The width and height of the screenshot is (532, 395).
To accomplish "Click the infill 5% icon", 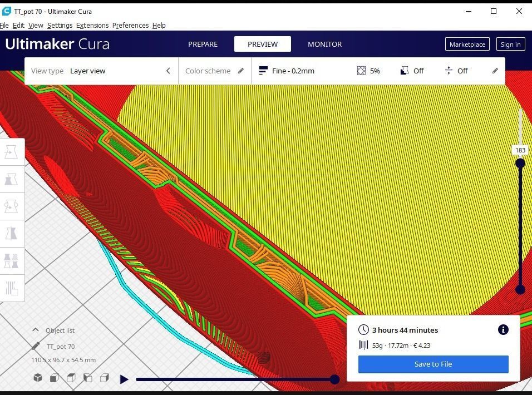I will pyautogui.click(x=361, y=71).
